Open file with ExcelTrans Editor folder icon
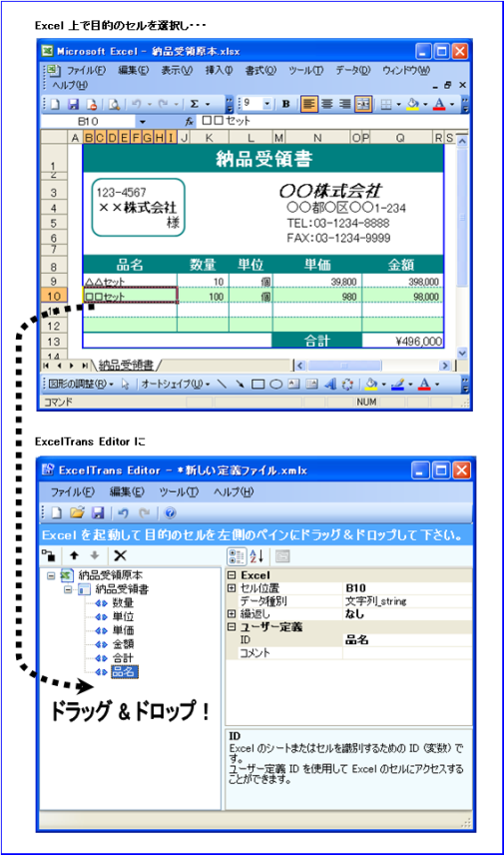 (x=78, y=513)
